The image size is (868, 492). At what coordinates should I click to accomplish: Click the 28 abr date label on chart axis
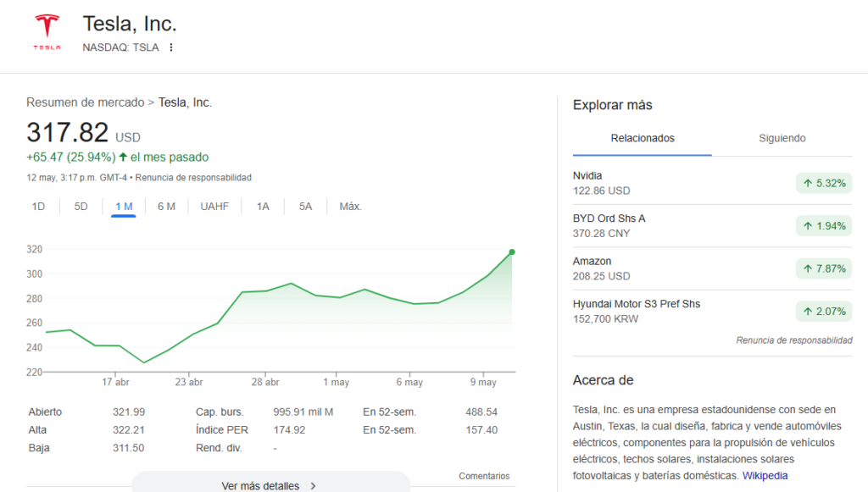click(265, 382)
